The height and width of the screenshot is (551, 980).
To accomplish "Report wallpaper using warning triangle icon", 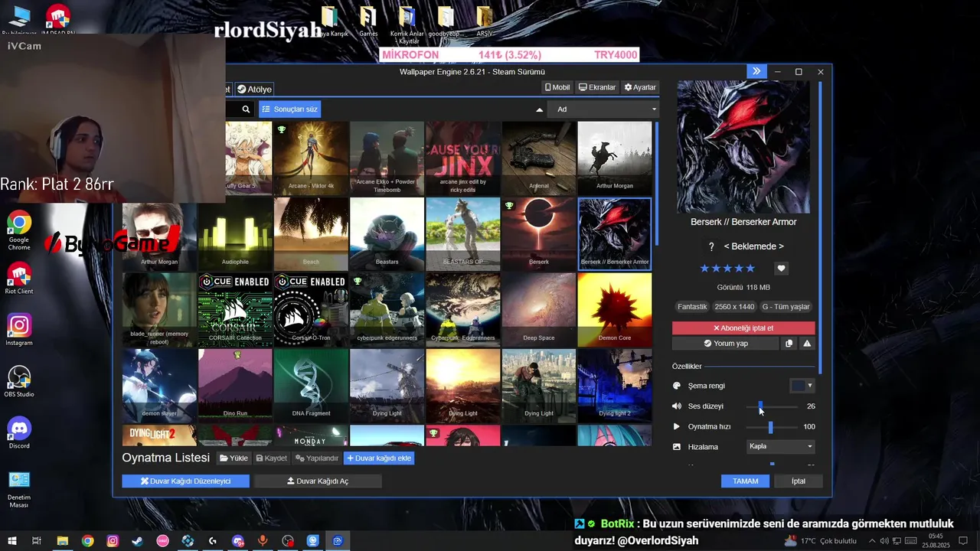I will [x=807, y=344].
